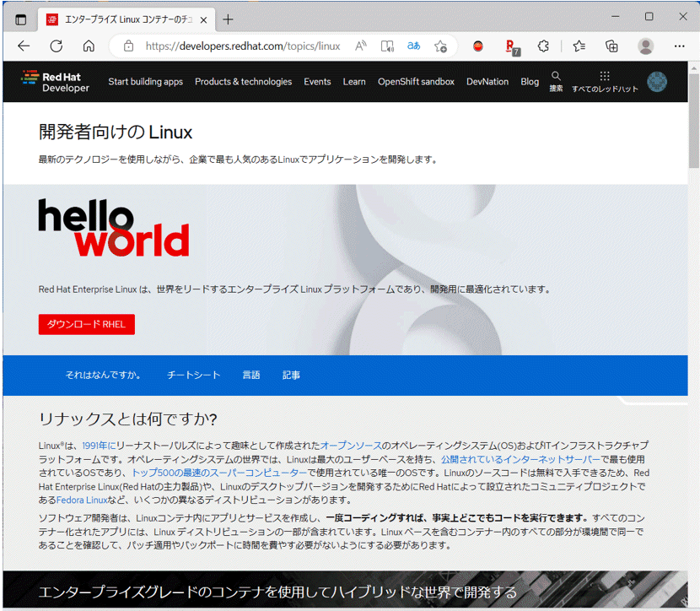Start Read Aloud from address bar
Screen dimensions: 700x611
[361, 46]
